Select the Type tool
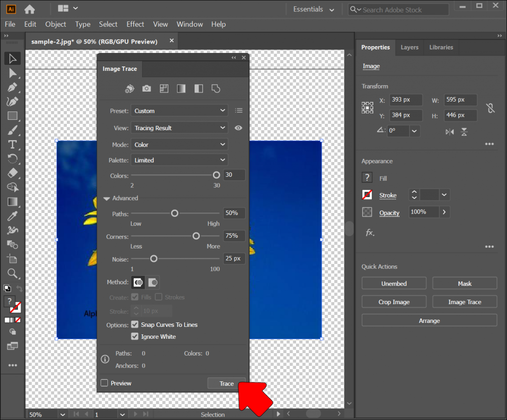 [12, 145]
